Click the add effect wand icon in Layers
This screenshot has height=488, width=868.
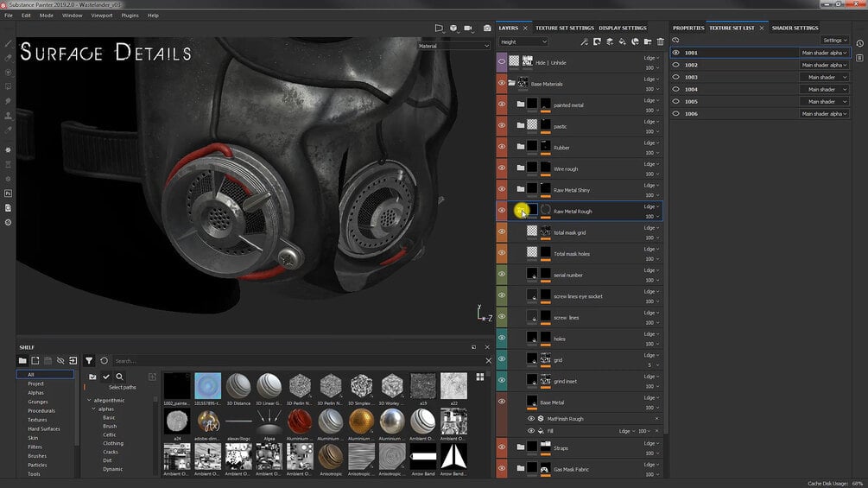pos(584,41)
